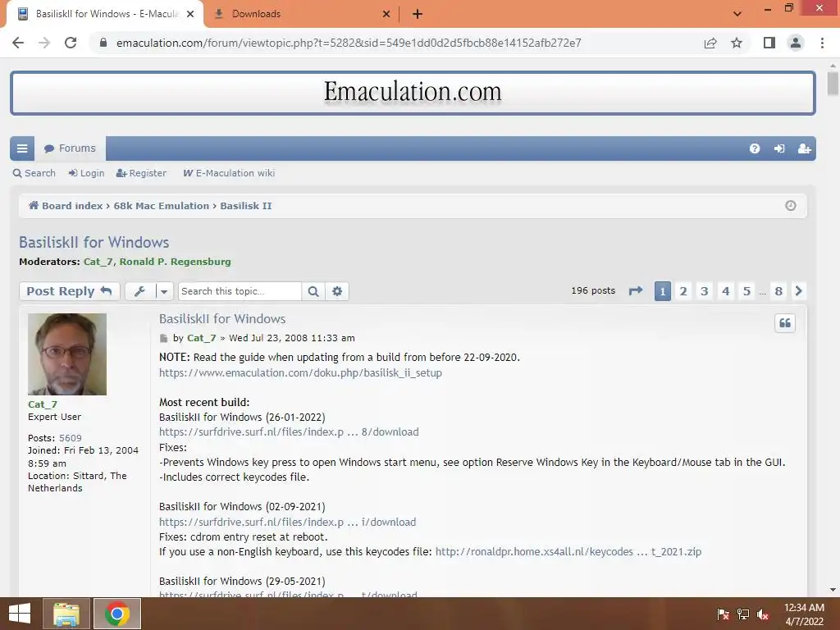Click the post icon beside 'by Cat_7'
Viewport: 840px width, 630px height.
[163, 338]
